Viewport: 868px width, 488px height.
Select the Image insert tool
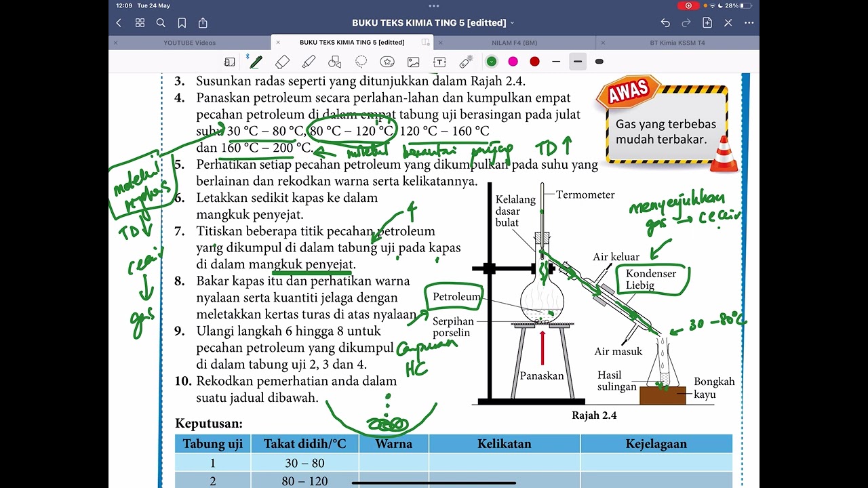click(413, 62)
